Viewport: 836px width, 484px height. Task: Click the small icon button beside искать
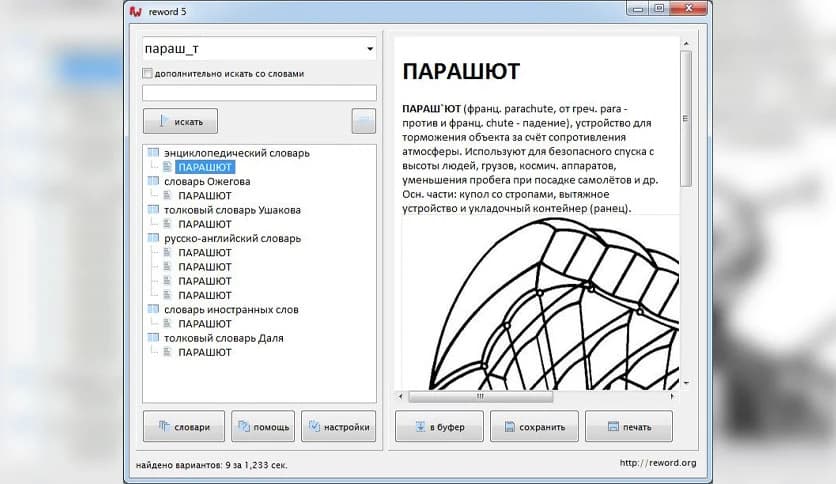[364, 122]
